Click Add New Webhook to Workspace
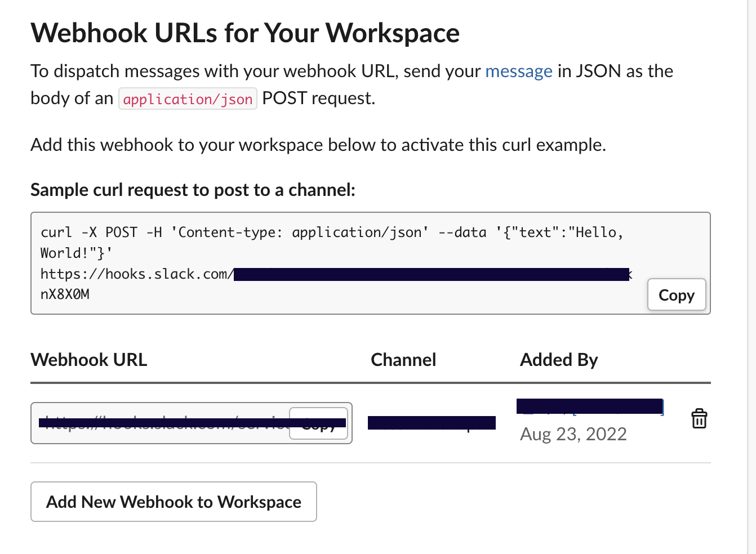The image size is (756, 554). tap(174, 502)
